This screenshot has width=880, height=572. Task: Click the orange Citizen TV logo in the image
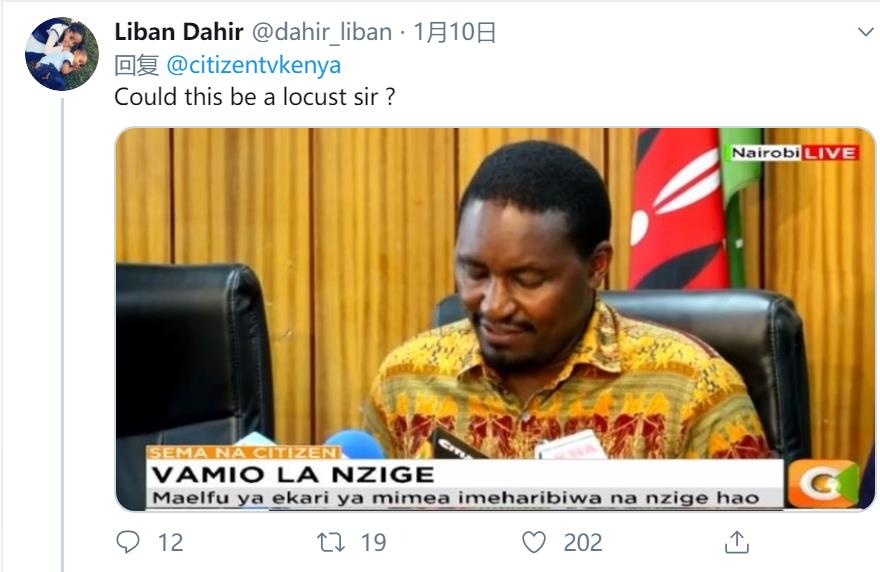tap(823, 484)
